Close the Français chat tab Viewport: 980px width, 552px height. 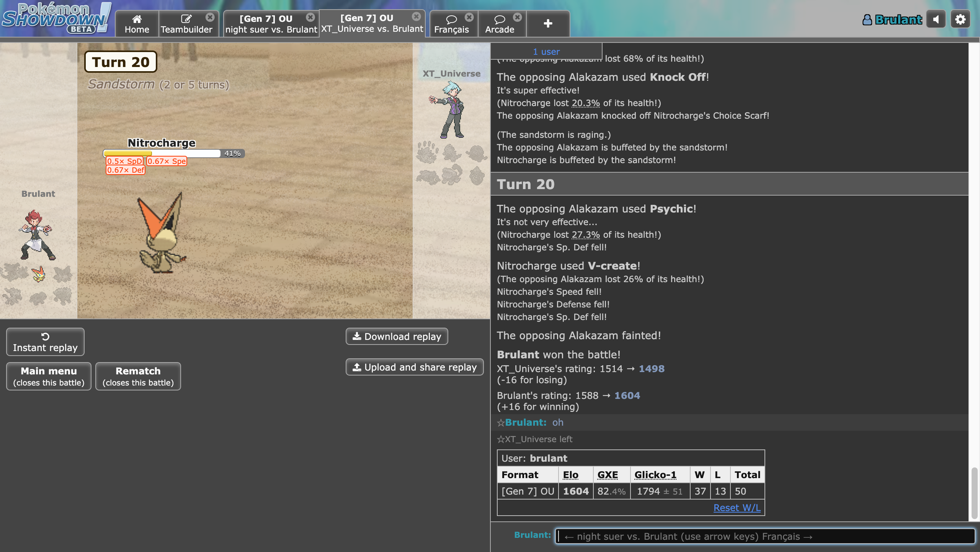pos(469,17)
